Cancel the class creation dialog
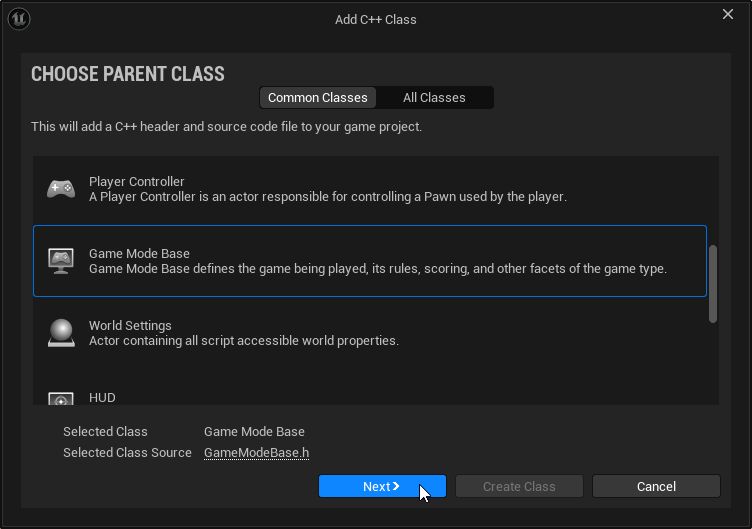The image size is (752, 529). click(x=656, y=486)
